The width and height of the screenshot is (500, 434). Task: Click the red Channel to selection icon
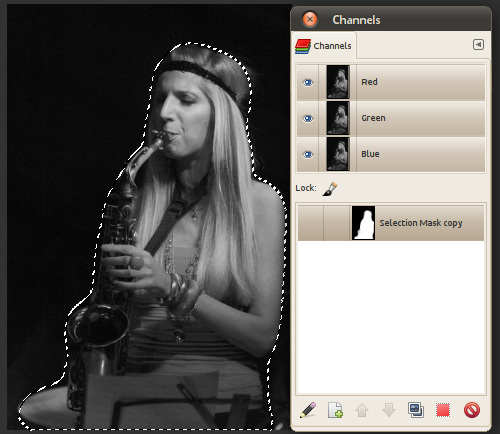click(x=443, y=410)
